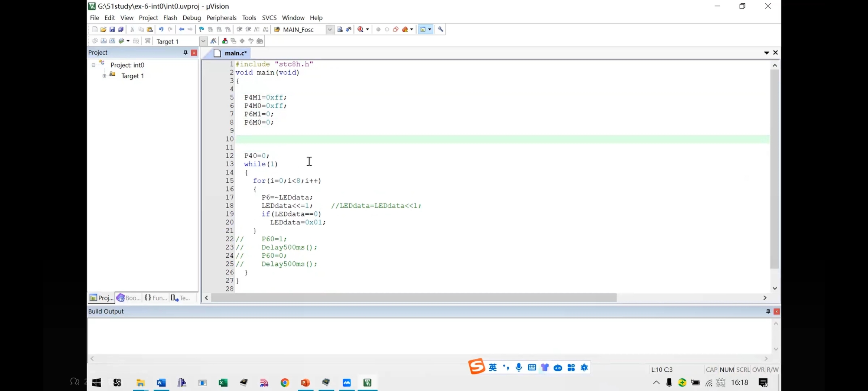868x391 pixels.
Task: Click the editor horizontal scrollbar
Action: pyautogui.click(x=414, y=298)
